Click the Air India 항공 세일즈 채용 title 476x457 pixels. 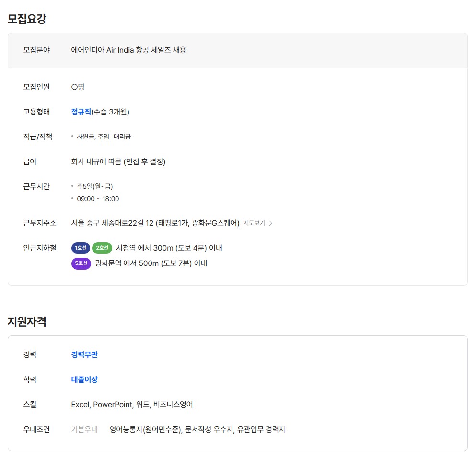128,50
